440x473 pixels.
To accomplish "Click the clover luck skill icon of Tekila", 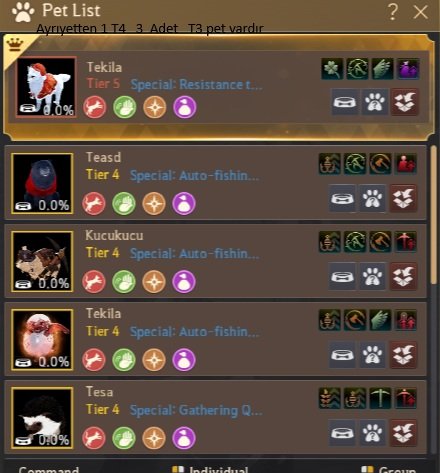I will click(332, 69).
